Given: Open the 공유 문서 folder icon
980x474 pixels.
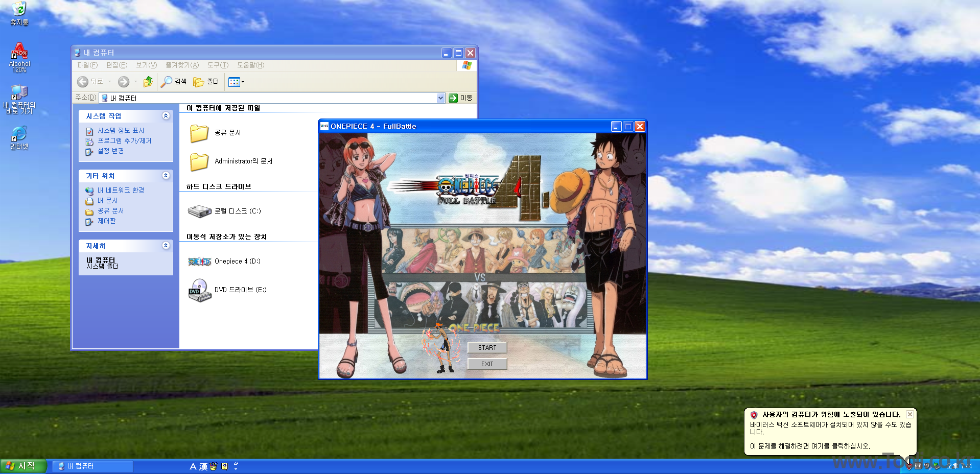Looking at the screenshot, I should 199,133.
